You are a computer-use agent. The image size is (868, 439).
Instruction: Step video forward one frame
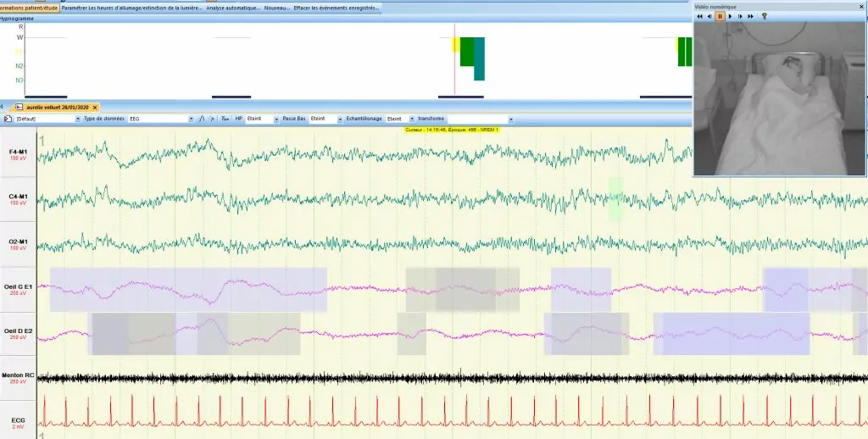click(740, 16)
